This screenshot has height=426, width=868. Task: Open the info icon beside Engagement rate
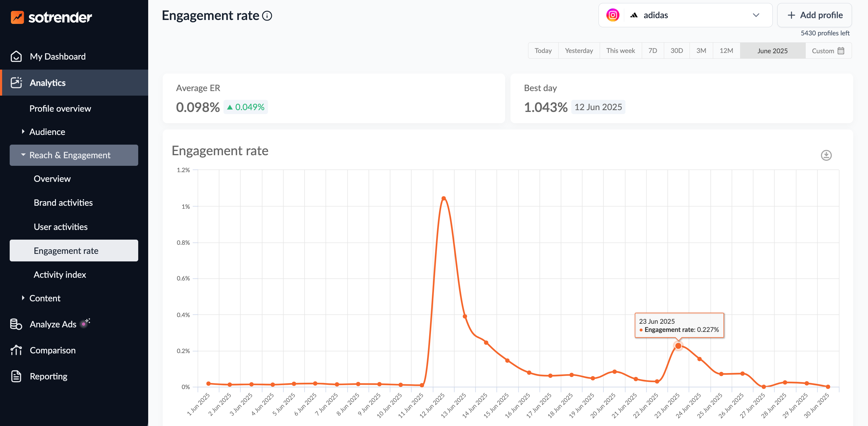click(267, 16)
